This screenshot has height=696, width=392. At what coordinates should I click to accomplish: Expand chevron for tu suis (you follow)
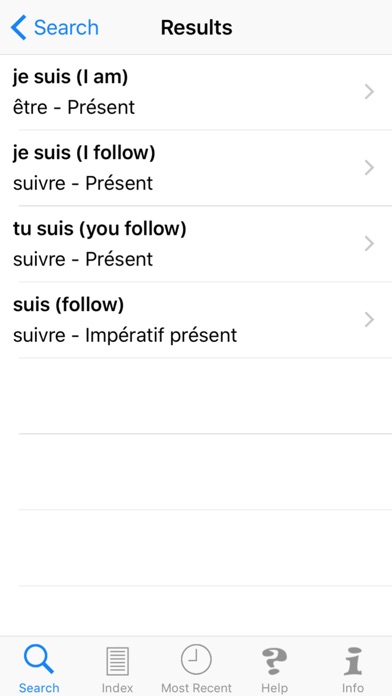369,244
